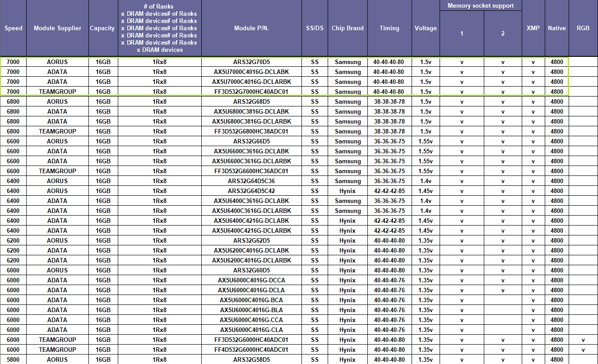
Task: Select the Module P/N. column header
Action: click(x=251, y=28)
